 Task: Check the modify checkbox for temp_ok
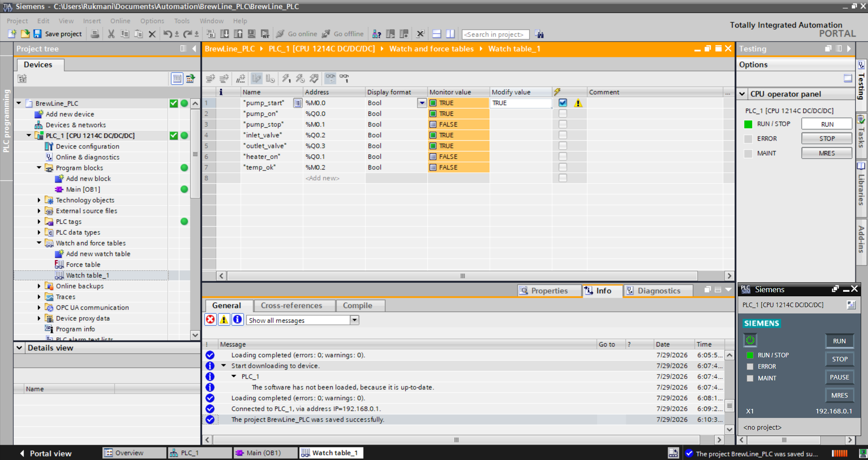pyautogui.click(x=562, y=167)
